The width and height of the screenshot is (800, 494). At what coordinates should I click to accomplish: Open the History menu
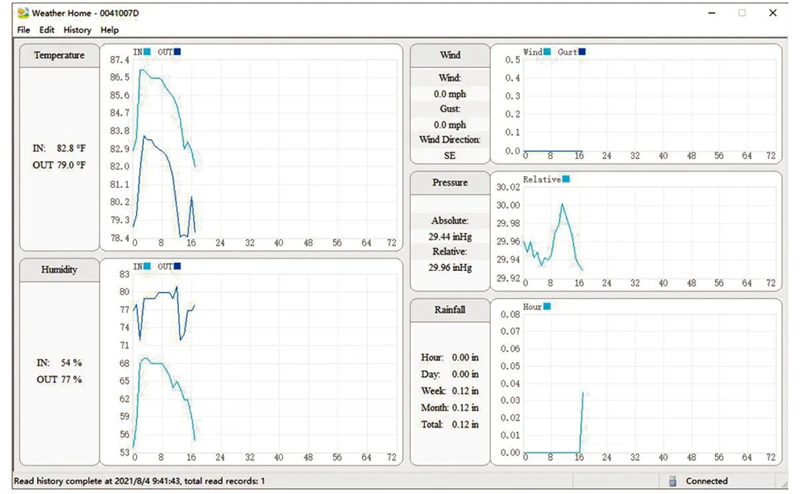click(x=77, y=30)
